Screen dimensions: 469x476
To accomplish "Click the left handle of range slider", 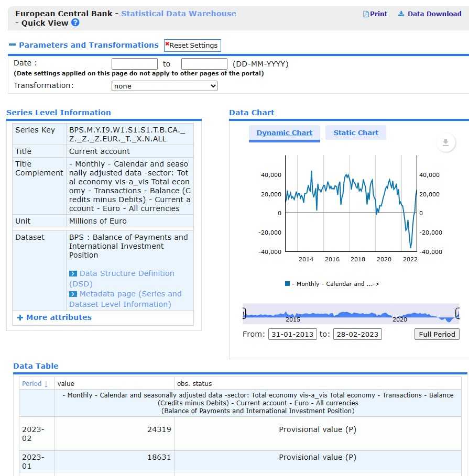I will coord(244,314).
